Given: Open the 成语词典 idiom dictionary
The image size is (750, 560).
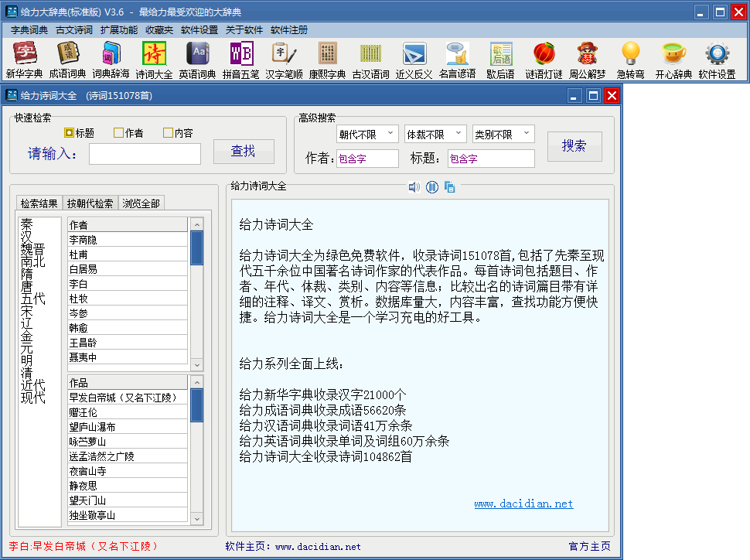Looking at the screenshot, I should [x=68, y=60].
